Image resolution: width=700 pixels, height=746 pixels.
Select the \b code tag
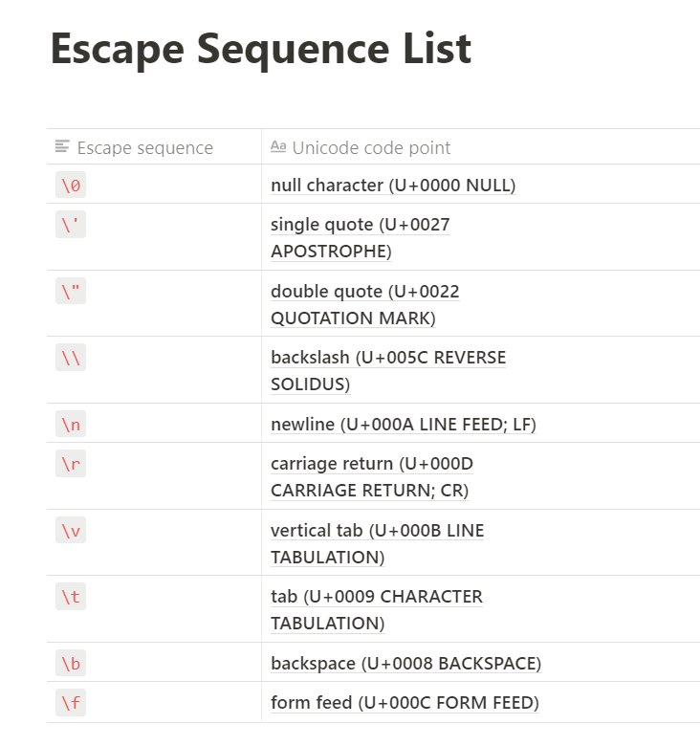[x=71, y=663]
